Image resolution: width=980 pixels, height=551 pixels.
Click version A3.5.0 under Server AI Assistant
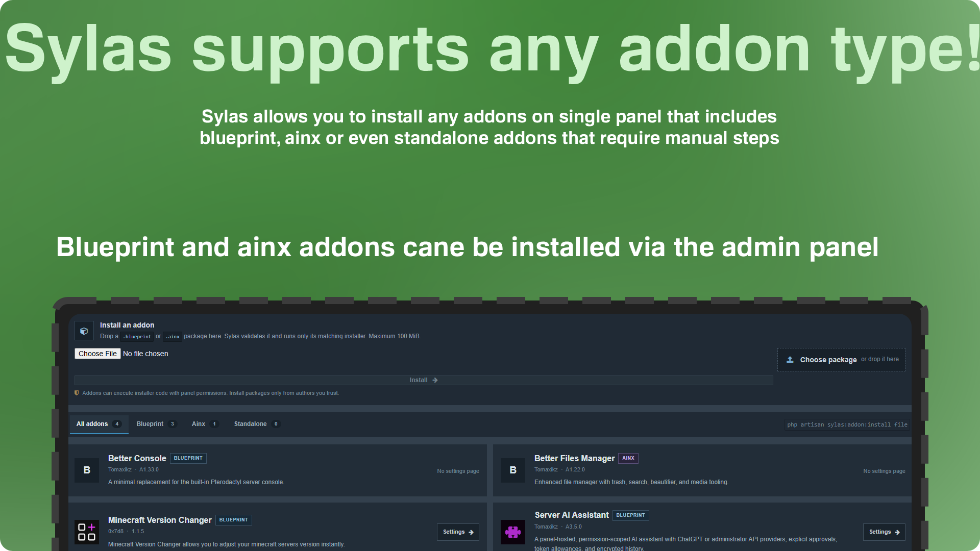(x=574, y=527)
